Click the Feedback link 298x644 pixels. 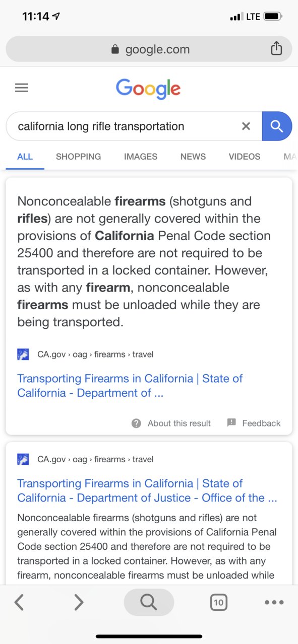[x=254, y=423]
